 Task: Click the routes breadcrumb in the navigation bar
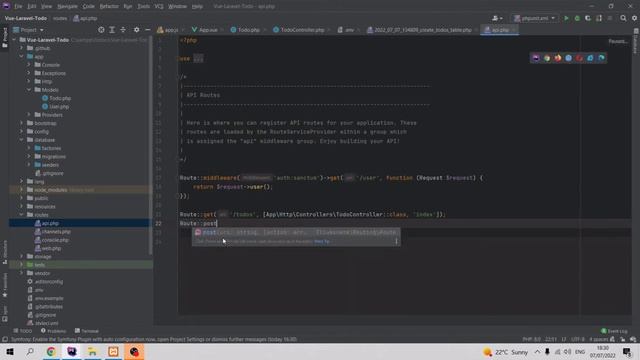pos(60,18)
